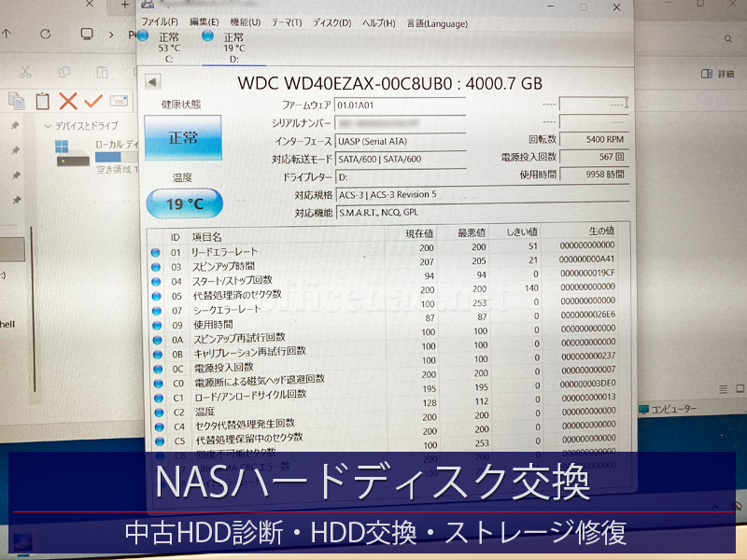Click the 正常 health status button
This screenshot has height=560, width=747.
click(183, 138)
